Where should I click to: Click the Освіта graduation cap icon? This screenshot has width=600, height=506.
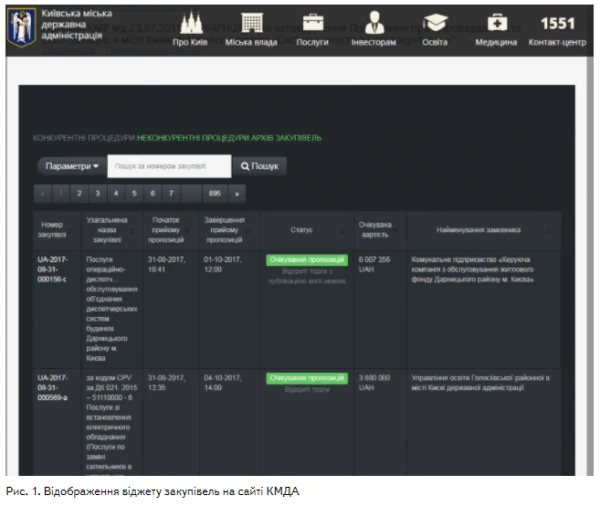(x=435, y=22)
